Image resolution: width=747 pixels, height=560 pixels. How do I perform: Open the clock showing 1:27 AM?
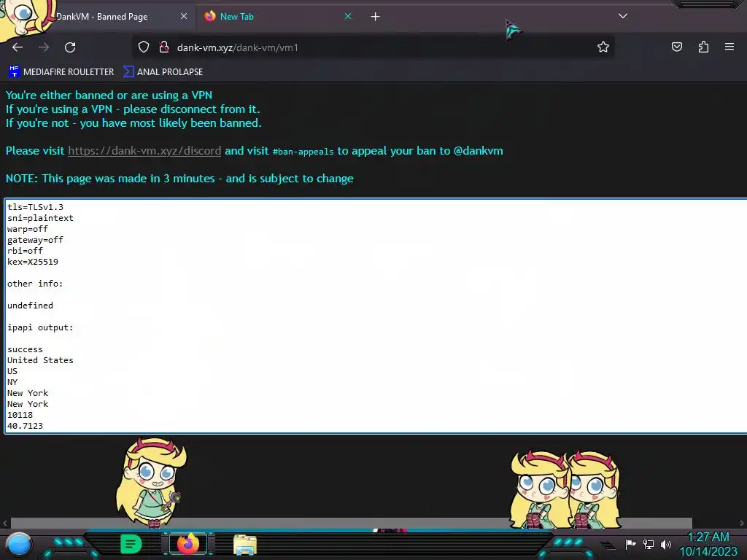click(x=708, y=544)
